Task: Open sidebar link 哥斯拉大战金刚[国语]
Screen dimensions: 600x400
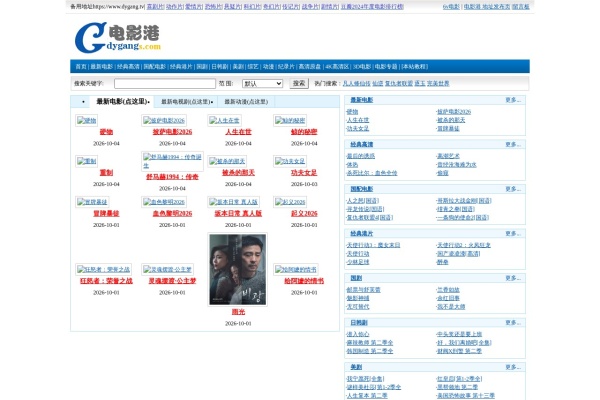Action: pos(464,201)
